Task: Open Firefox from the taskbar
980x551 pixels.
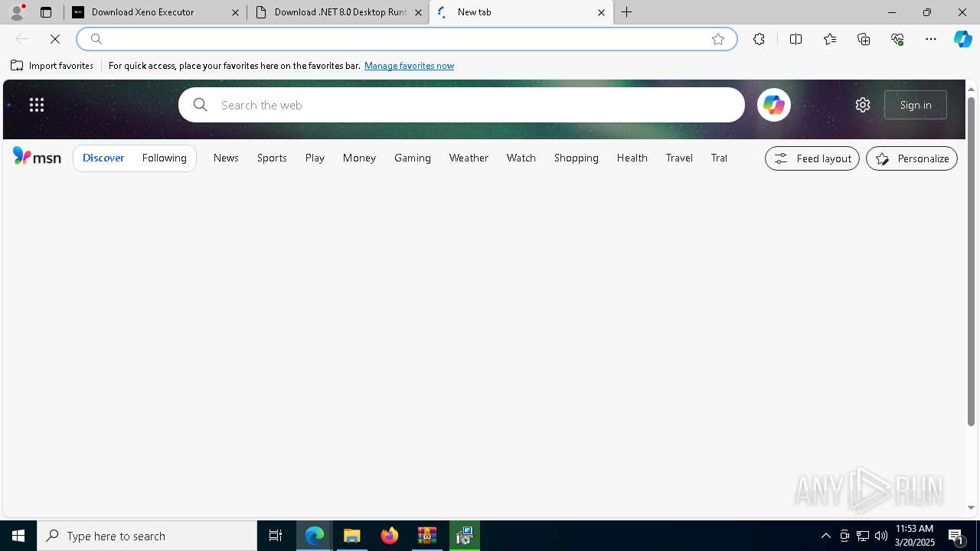Action: tap(390, 536)
